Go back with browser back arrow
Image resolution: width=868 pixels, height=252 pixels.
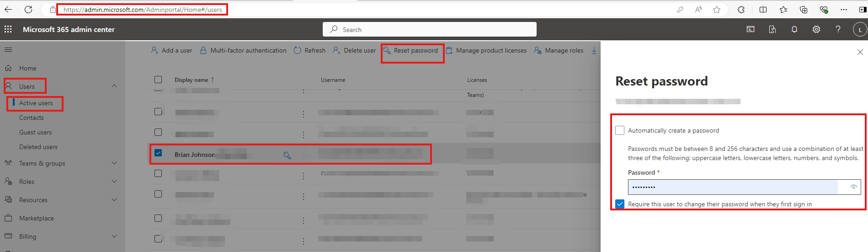(8, 9)
